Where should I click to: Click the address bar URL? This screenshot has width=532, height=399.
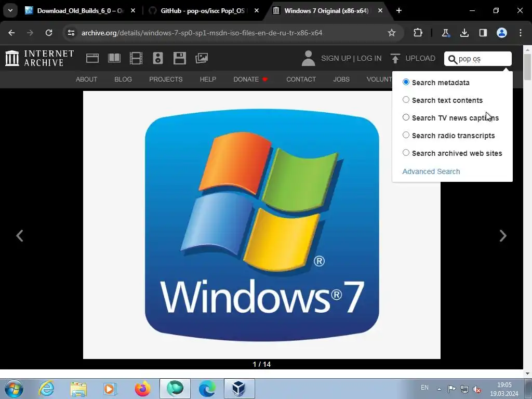(x=202, y=33)
